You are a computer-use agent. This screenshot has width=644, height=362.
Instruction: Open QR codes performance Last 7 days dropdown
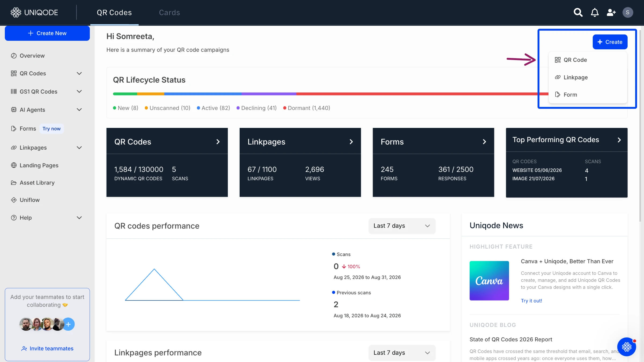click(x=402, y=226)
